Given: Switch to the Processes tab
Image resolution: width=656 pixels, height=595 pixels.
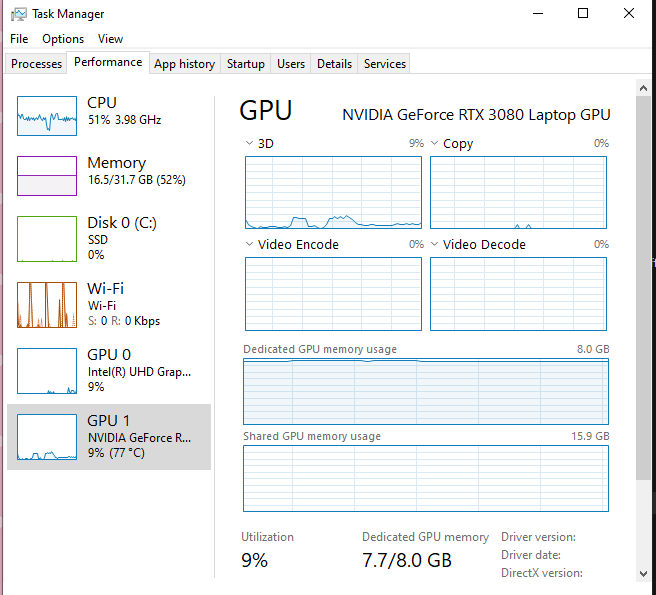Looking at the screenshot, I should (x=36, y=64).
